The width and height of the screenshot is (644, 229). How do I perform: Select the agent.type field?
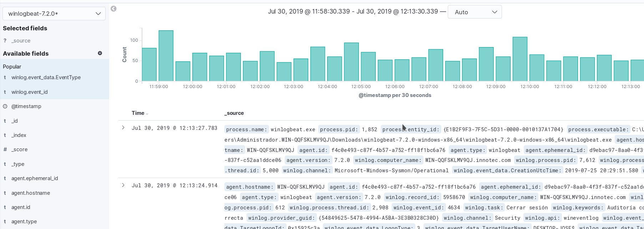(x=24, y=222)
